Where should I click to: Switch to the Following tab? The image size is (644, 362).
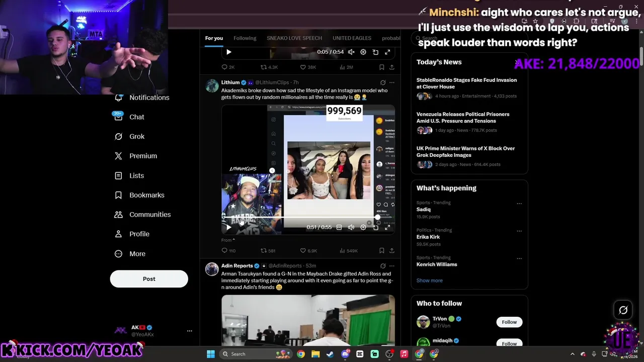pyautogui.click(x=245, y=38)
